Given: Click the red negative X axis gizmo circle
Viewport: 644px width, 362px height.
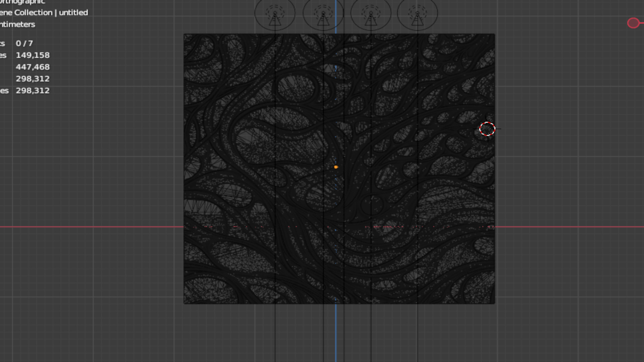Looking at the screenshot, I should coord(633,23).
